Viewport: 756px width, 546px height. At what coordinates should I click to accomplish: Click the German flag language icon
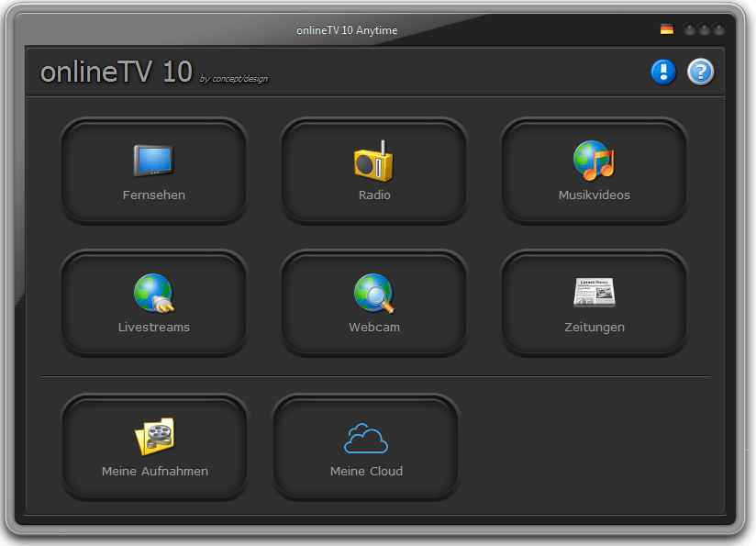pyautogui.click(x=667, y=29)
